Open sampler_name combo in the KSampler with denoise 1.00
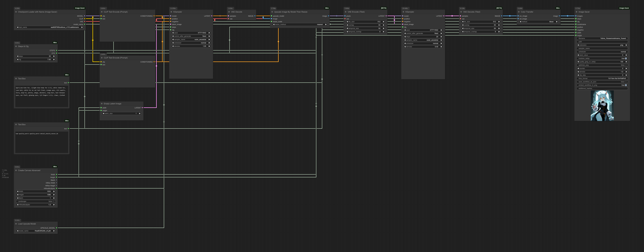The width and height of the screenshot is (644, 252). 191,39
